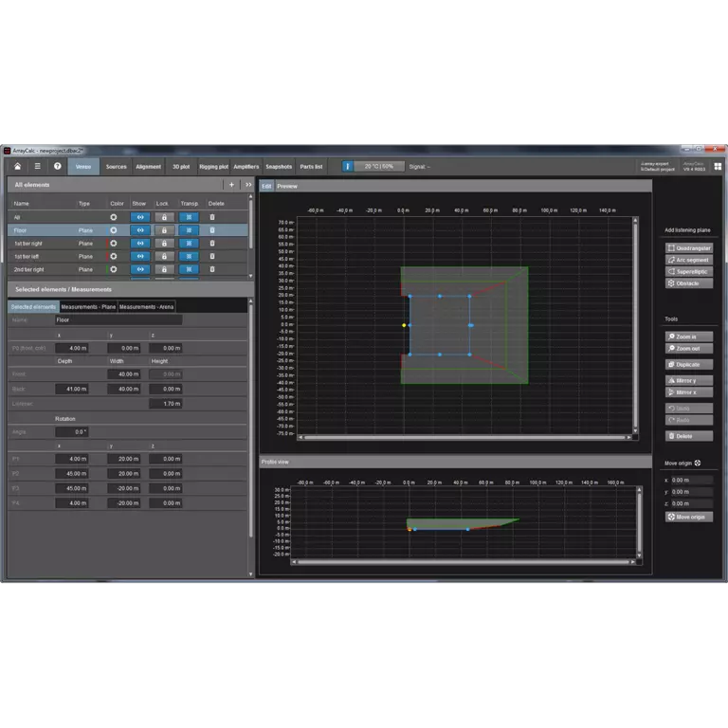The image size is (728, 728).
Task: Select Measurements - Plane tab
Action: pos(88,307)
